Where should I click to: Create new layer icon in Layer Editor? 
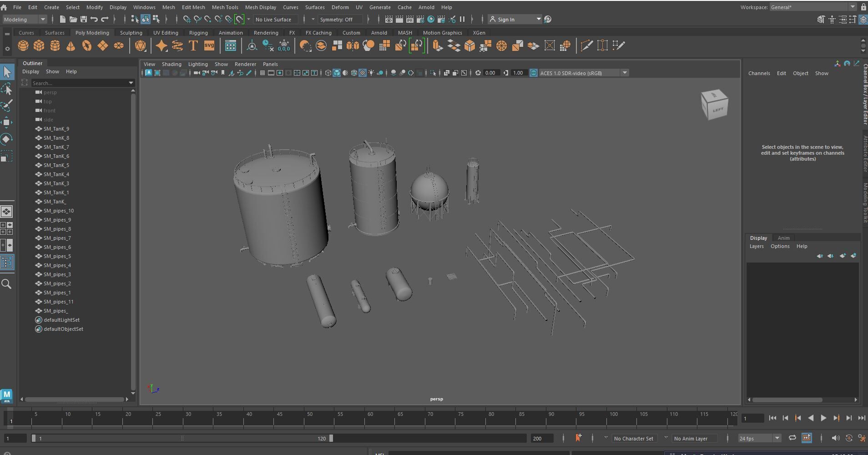[843, 256]
